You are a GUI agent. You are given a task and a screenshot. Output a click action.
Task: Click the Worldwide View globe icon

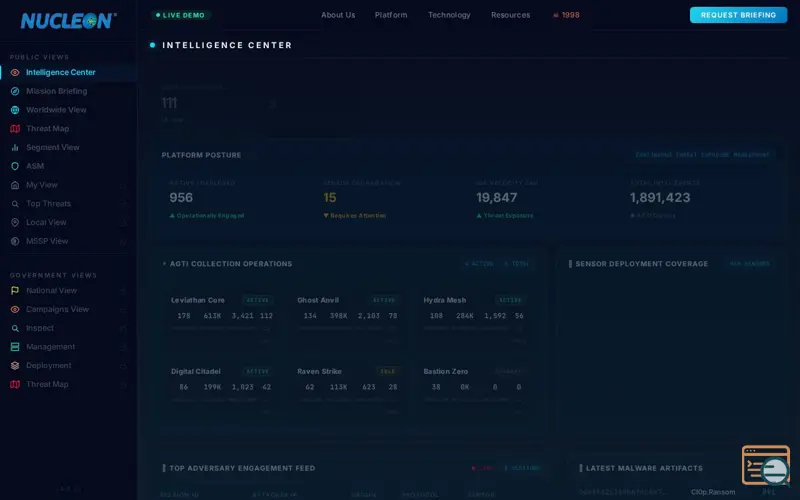coord(15,110)
